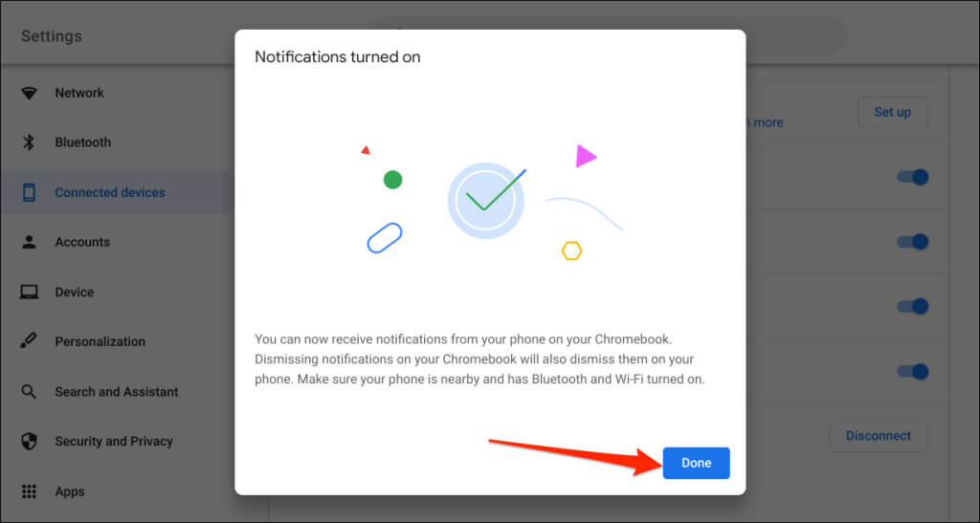The height and width of the screenshot is (523, 980).
Task: Click the Security and Privacy shield icon
Action: (29, 441)
